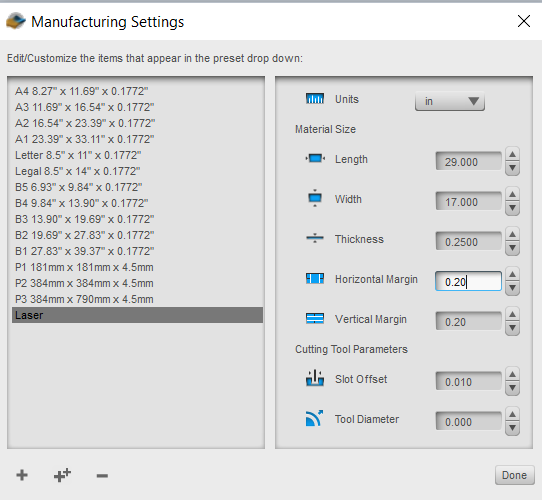Click the Done button
This screenshot has height=500, width=542.
pos(514,475)
